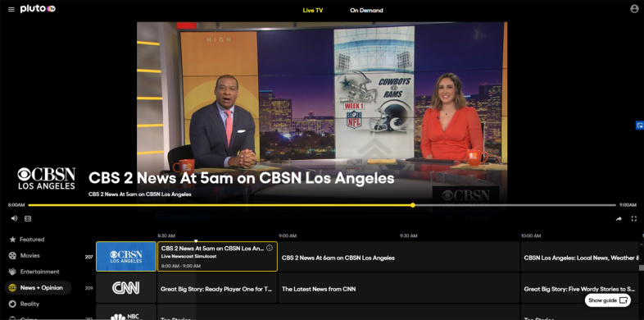The image size is (644, 320).
Task: Open the Reality category
Action: pyautogui.click(x=29, y=304)
